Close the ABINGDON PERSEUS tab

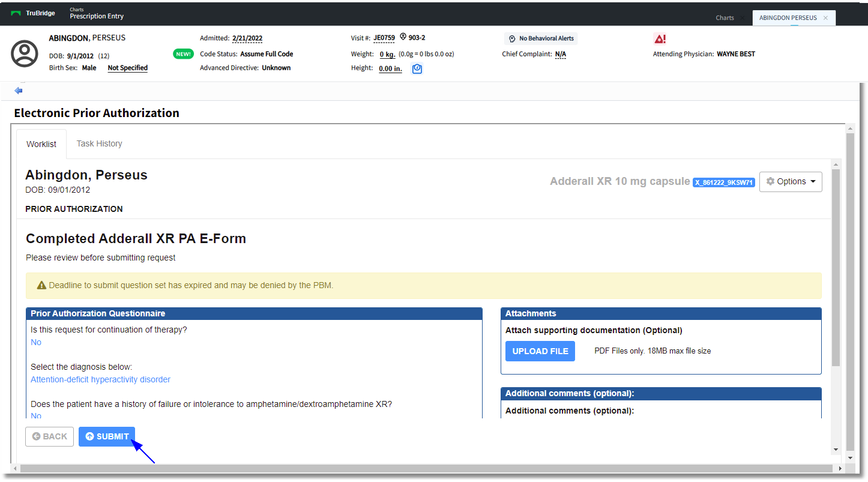(x=825, y=18)
